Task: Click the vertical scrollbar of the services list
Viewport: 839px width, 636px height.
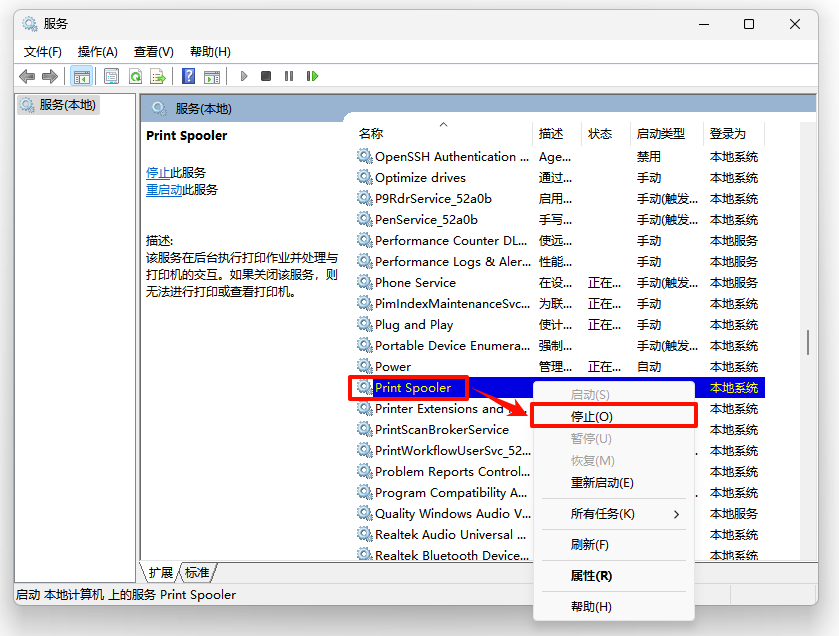Action: pos(807,343)
